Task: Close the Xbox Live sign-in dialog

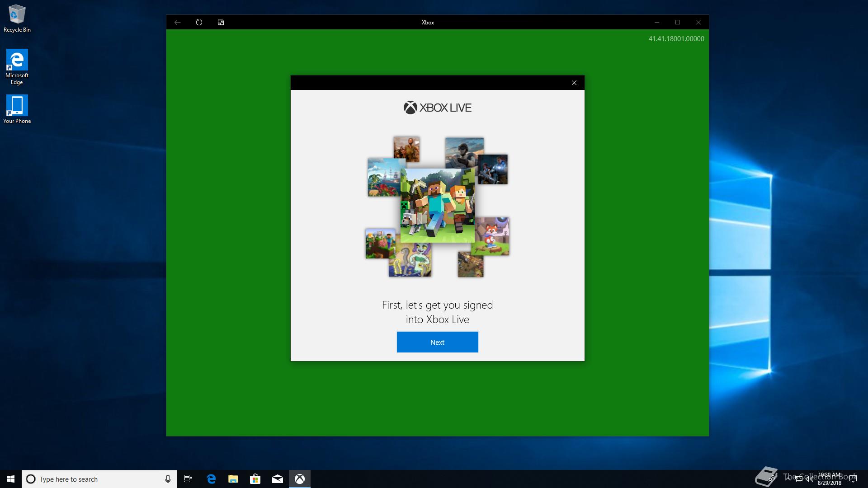Action: (x=574, y=83)
